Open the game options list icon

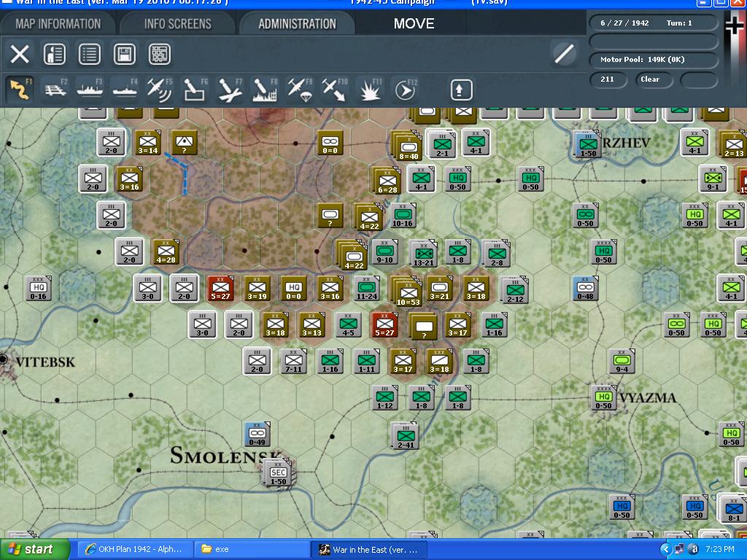89,54
